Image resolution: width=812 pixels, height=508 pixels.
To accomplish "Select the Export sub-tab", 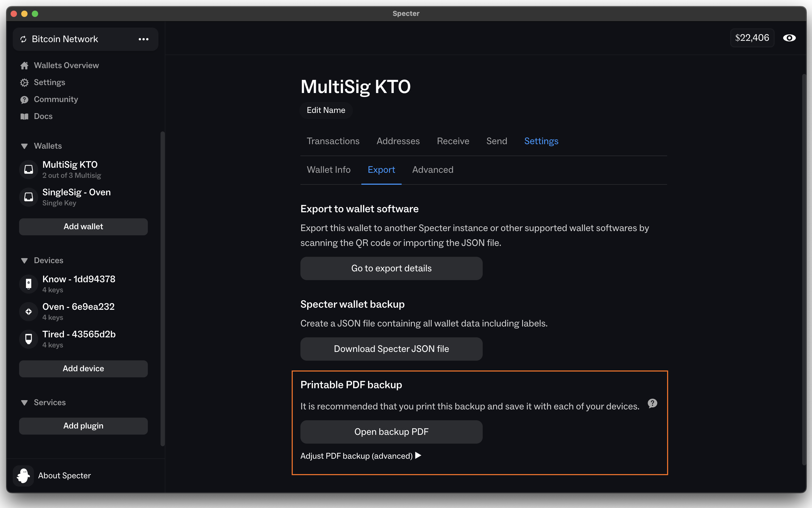I will pyautogui.click(x=381, y=170).
